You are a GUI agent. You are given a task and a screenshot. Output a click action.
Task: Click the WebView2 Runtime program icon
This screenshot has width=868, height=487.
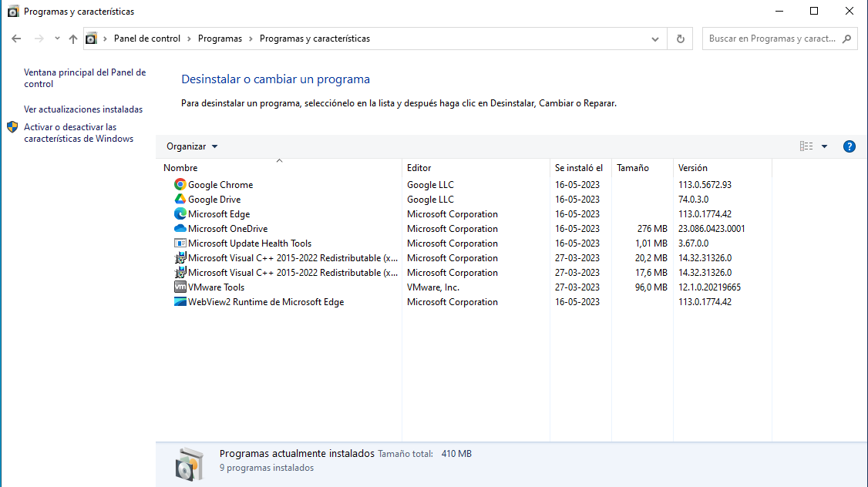(180, 301)
